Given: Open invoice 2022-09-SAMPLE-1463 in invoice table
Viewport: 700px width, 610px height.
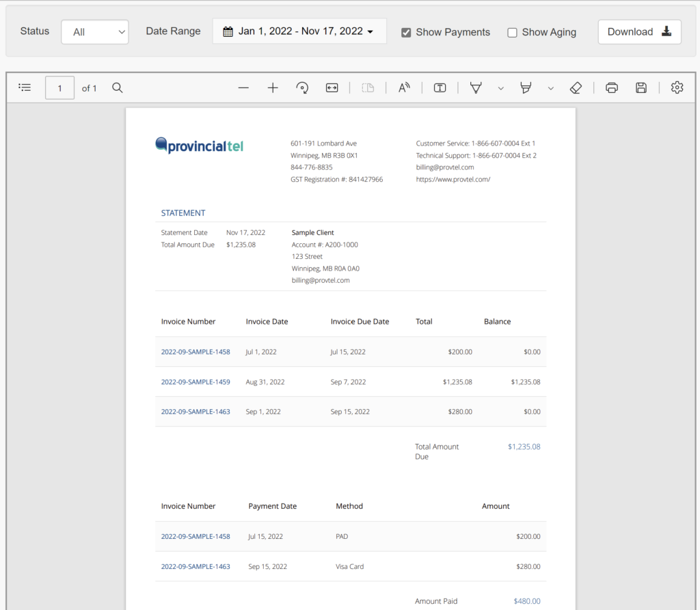Looking at the screenshot, I should click(x=196, y=412).
